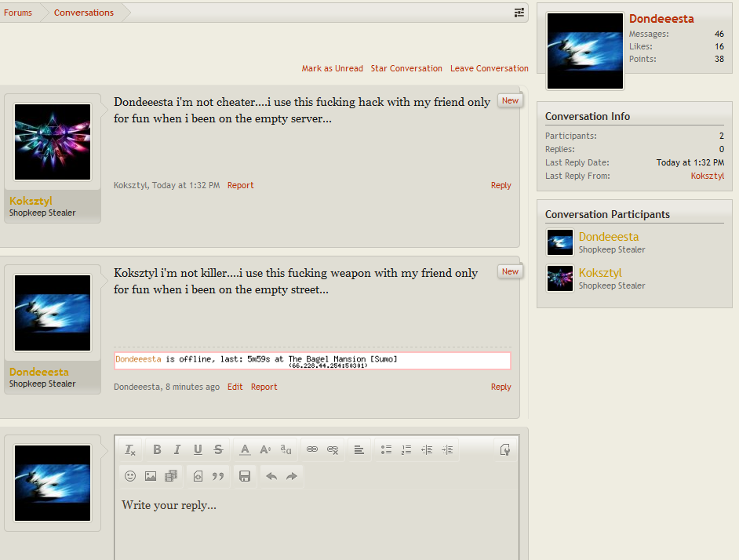Insert a link using the chain icon
This screenshot has height=560, width=739.
312,449
